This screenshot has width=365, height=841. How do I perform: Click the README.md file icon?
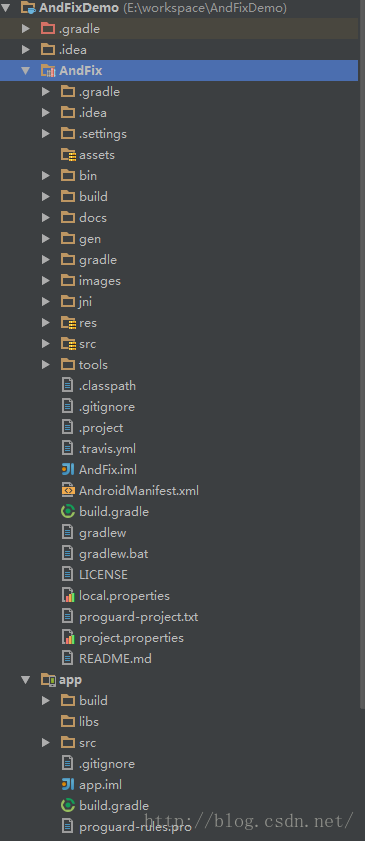coord(68,659)
